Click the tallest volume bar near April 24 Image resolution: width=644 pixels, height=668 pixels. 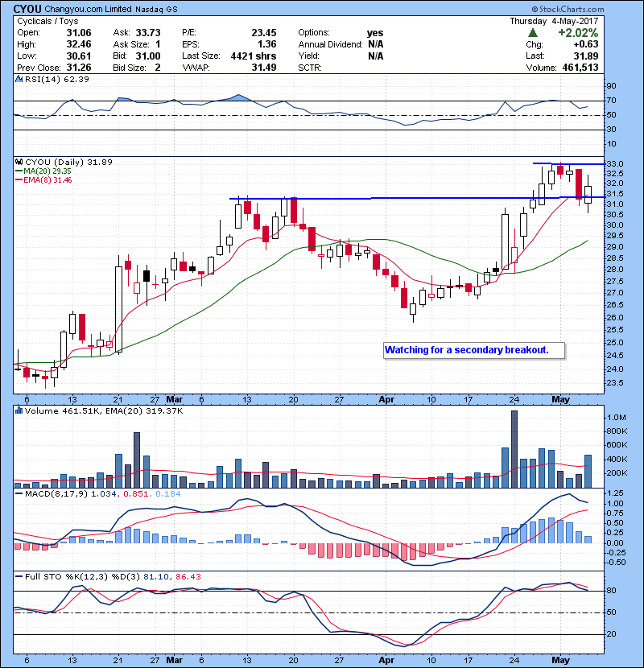pyautogui.click(x=514, y=449)
